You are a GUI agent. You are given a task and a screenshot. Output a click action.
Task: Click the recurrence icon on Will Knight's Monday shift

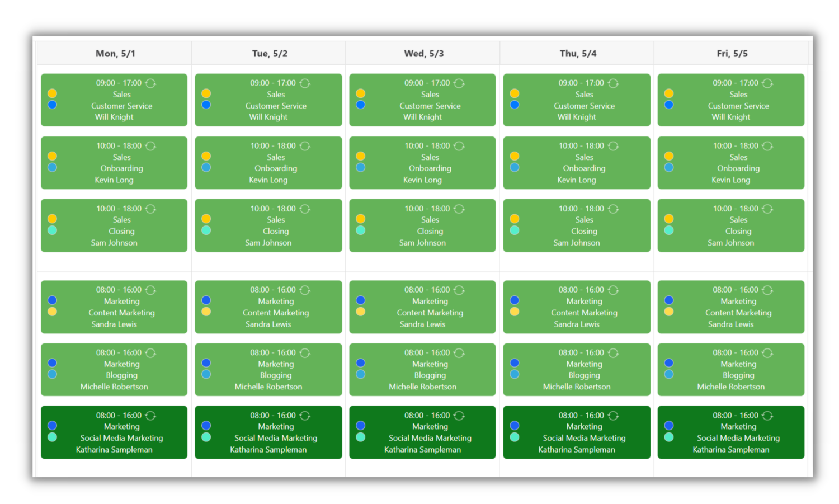click(150, 83)
